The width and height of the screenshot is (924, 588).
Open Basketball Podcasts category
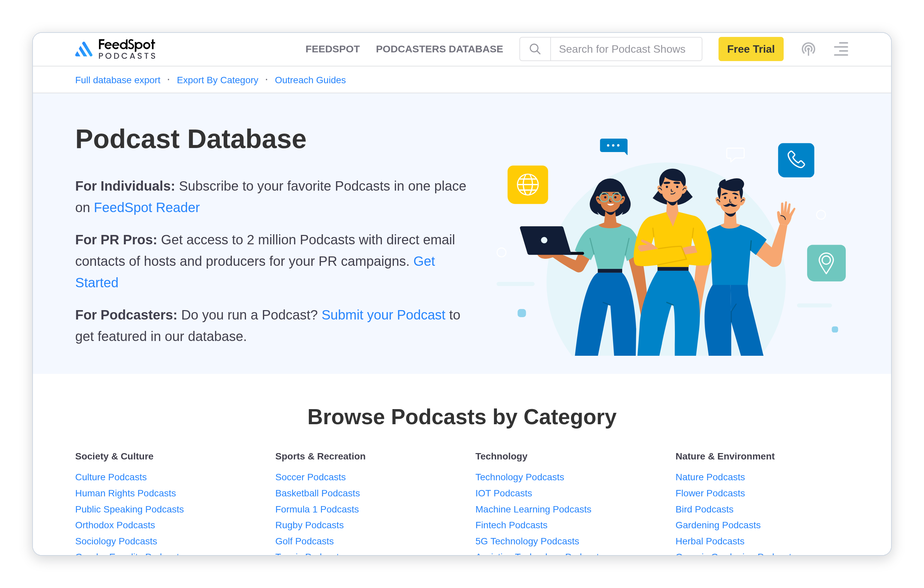point(317,493)
